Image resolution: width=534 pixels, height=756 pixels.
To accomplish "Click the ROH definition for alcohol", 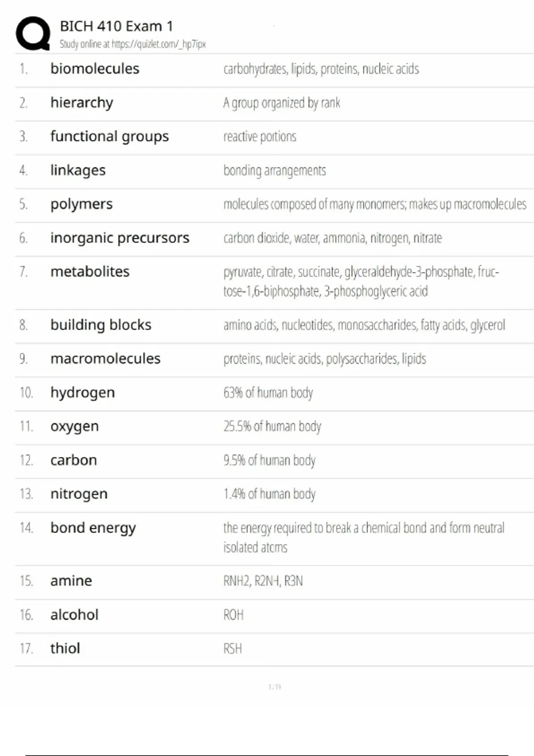I will point(234,615).
